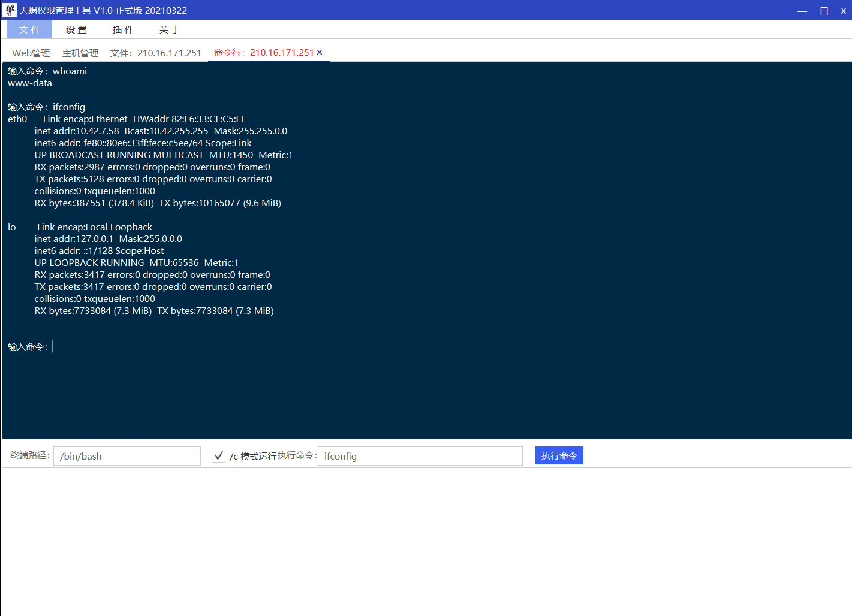The width and height of the screenshot is (852, 616).
Task: Open the 插件 menu
Action: (123, 29)
